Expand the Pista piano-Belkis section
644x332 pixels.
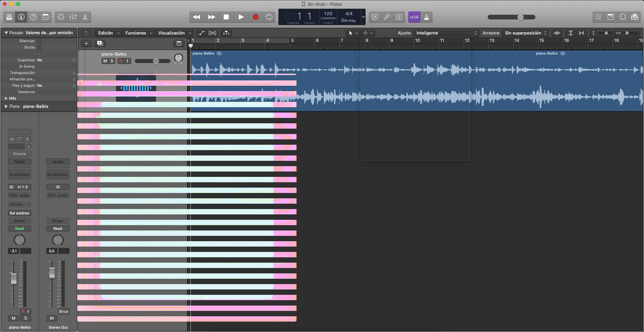6,106
